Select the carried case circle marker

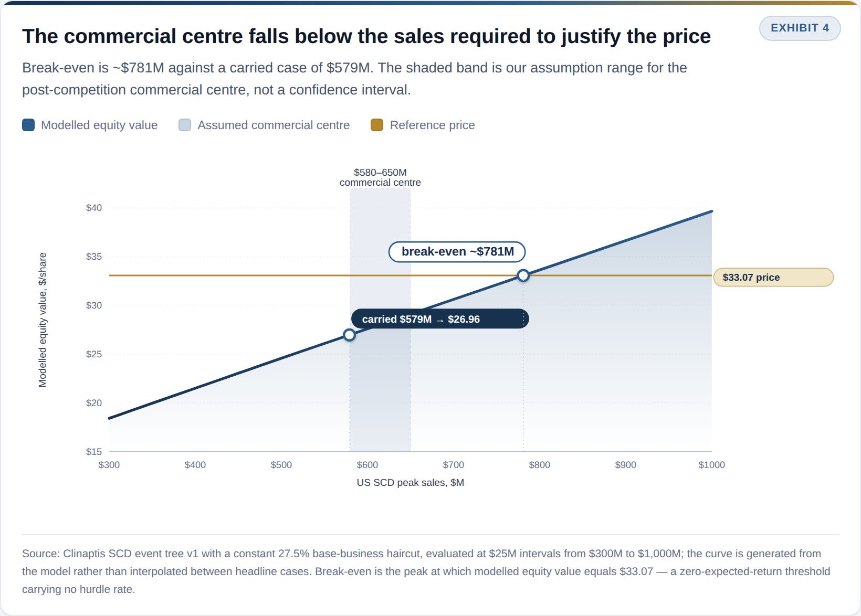(x=349, y=335)
